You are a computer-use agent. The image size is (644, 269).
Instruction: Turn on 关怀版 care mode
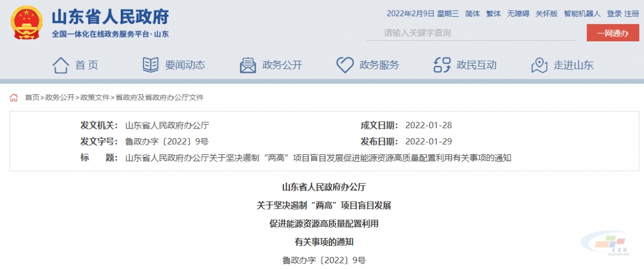[546, 14]
